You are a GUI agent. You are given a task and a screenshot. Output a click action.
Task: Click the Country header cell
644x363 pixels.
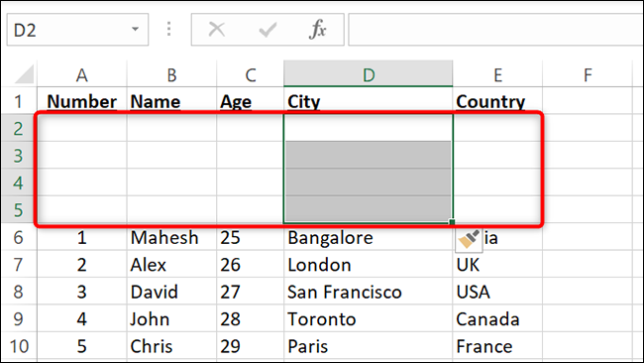pyautogui.click(x=497, y=101)
